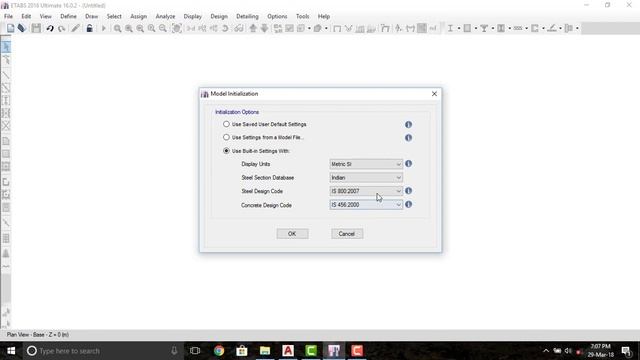The image size is (640, 360).
Task: Click the Run Analysis play arrow
Action: [103, 28]
